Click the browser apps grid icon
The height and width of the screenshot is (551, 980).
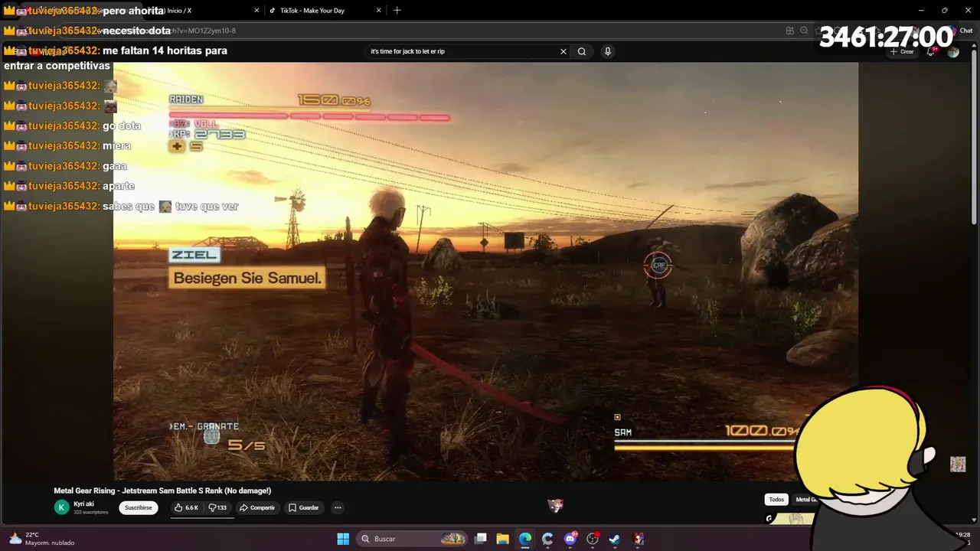[x=789, y=31]
